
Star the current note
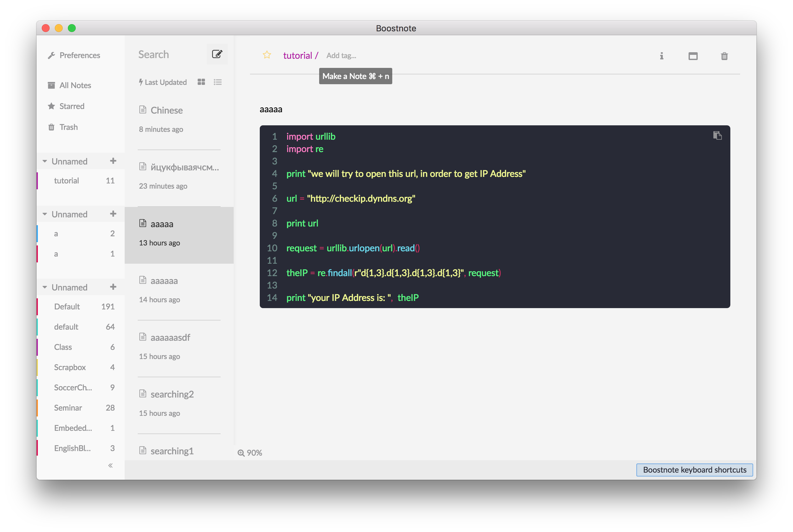click(x=267, y=55)
